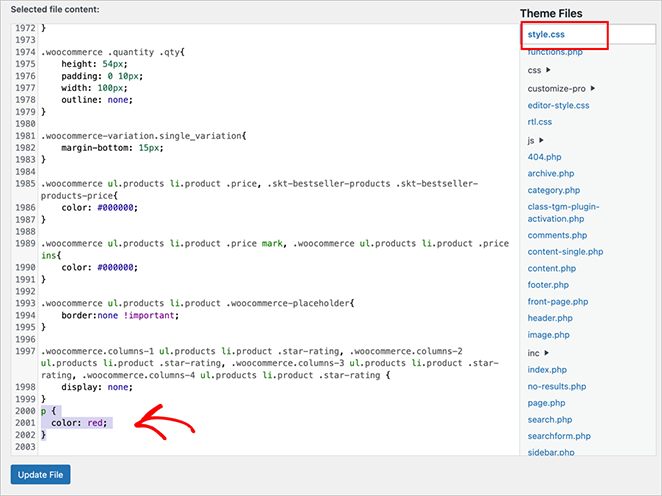
Task: Open style.css in Theme Files
Action: (x=547, y=35)
